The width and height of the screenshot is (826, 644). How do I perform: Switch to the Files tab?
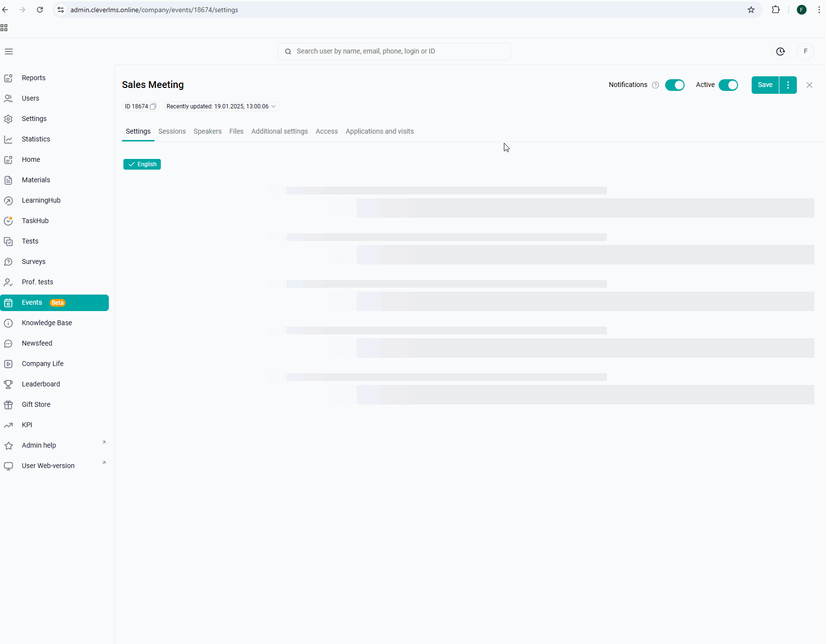(x=237, y=132)
